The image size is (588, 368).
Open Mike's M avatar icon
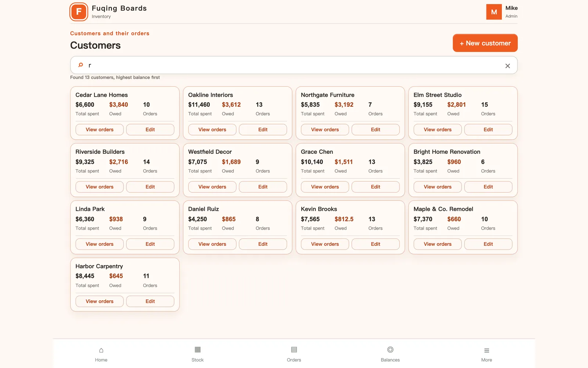[x=494, y=12]
